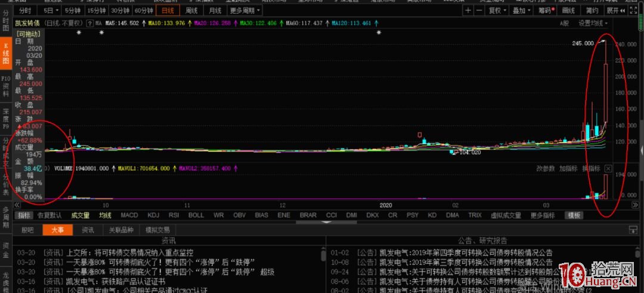644x293 pixels.
Task: Click 筹码 button
Action: (546, 11)
